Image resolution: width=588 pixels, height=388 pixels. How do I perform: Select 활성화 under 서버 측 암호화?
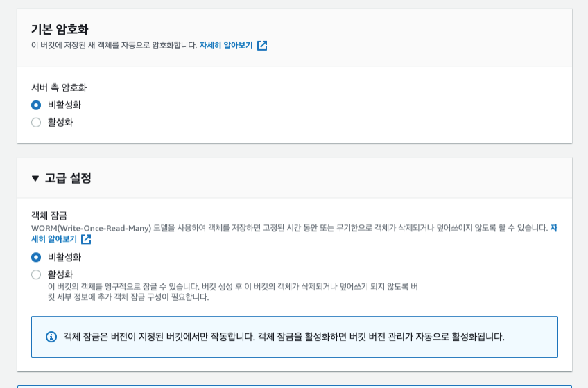coord(36,122)
